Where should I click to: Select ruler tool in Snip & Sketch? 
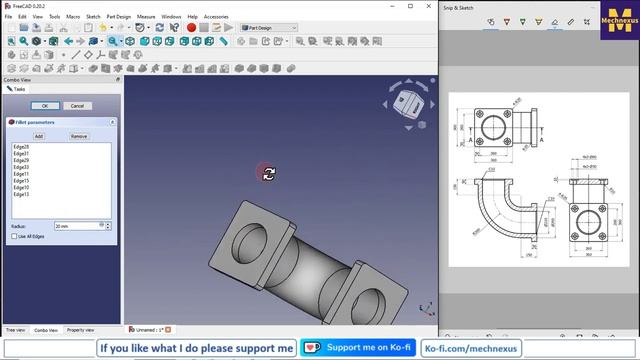coord(571,22)
